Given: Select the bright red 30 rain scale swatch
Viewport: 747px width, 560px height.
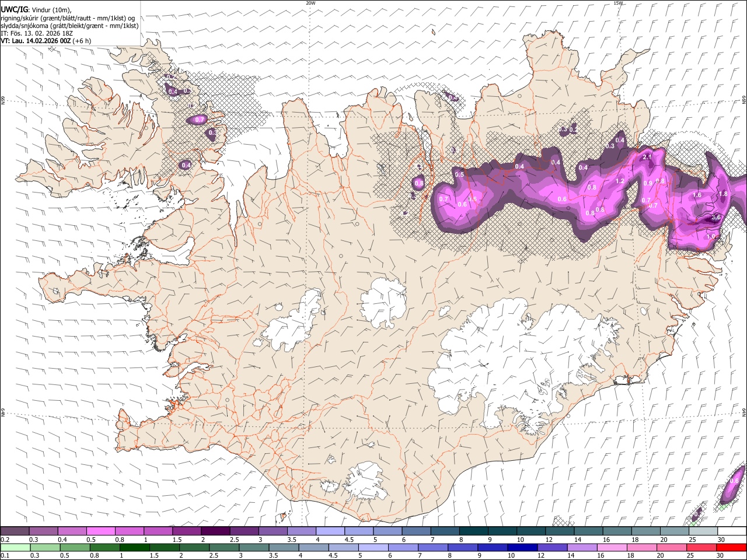Looking at the screenshot, I should click(x=731, y=548).
